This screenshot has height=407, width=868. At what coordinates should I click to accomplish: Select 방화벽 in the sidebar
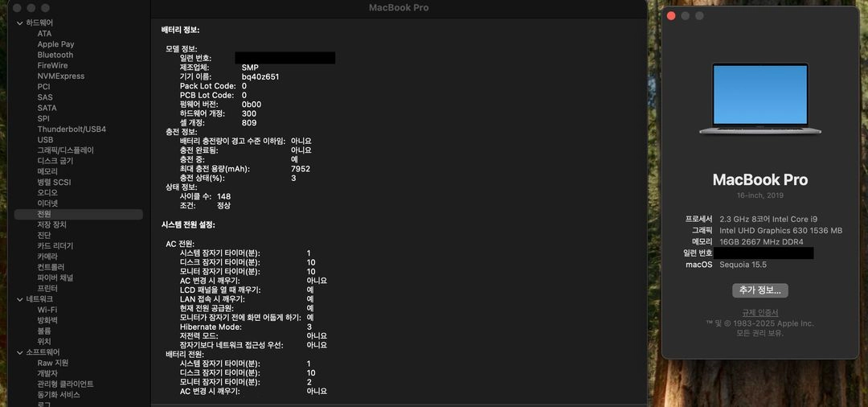tap(47, 320)
